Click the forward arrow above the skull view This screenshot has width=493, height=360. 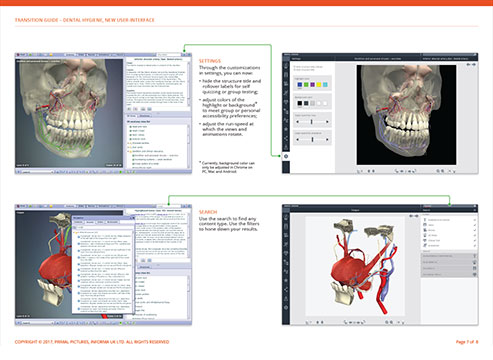(474, 64)
